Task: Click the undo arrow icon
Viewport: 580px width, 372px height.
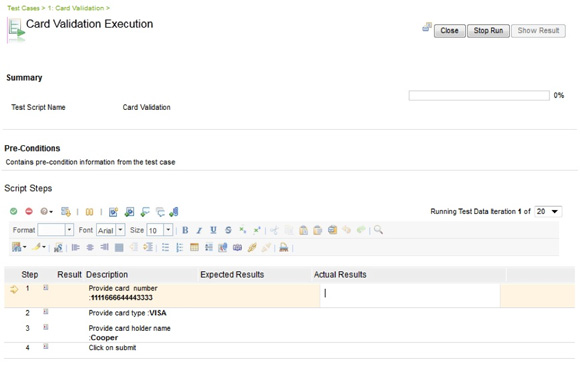Action: [347, 230]
